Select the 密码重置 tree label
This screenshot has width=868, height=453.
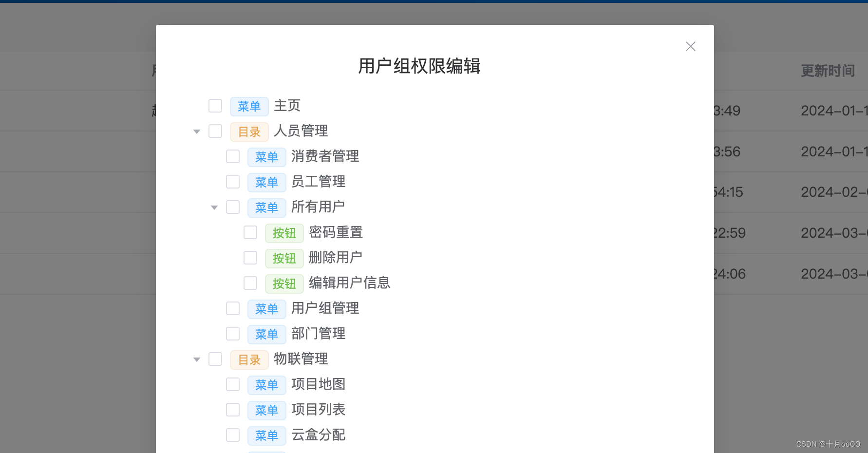pos(336,232)
